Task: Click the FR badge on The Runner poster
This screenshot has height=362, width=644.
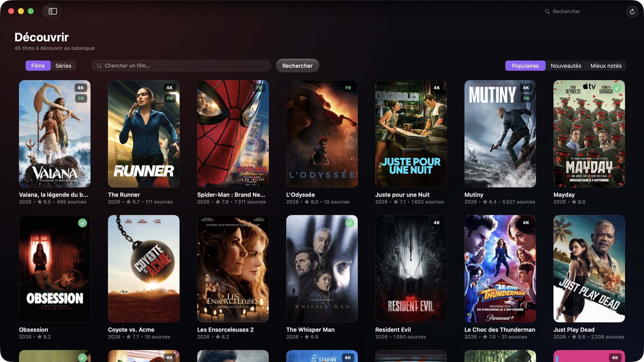Action: click(170, 98)
